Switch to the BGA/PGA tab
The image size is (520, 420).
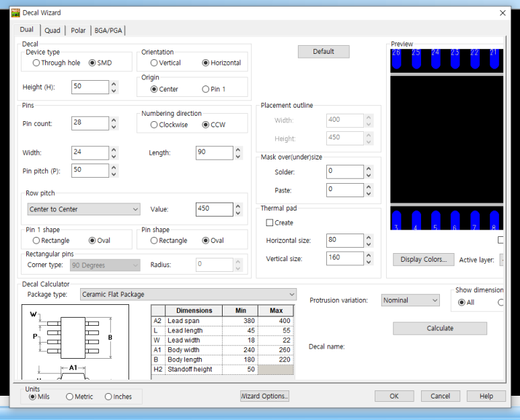point(108,30)
